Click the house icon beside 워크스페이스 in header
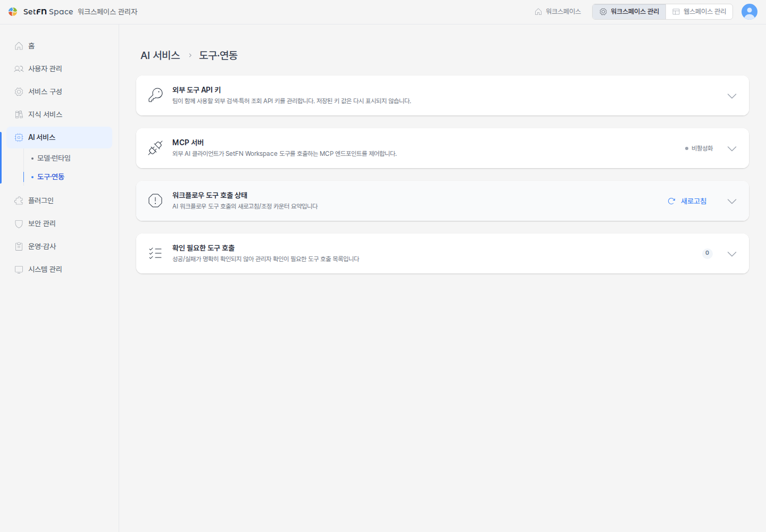 click(538, 12)
